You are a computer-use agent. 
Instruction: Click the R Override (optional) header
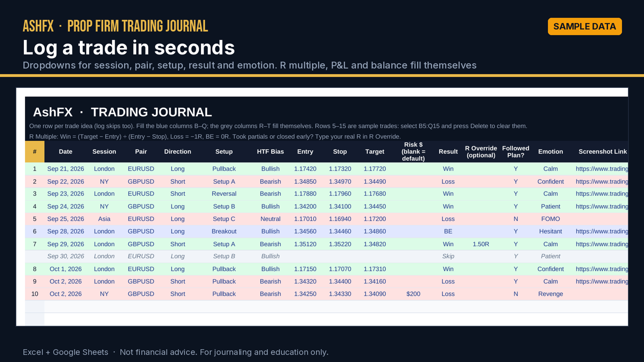tap(481, 152)
